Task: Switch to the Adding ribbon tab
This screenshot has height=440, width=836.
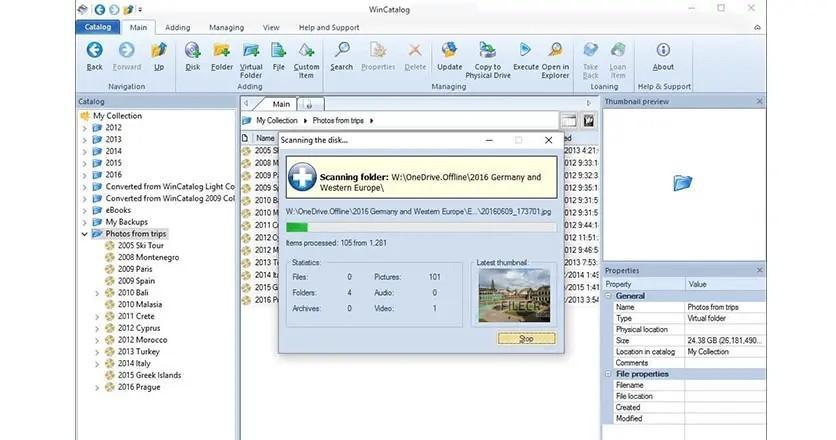Action: pos(178,27)
